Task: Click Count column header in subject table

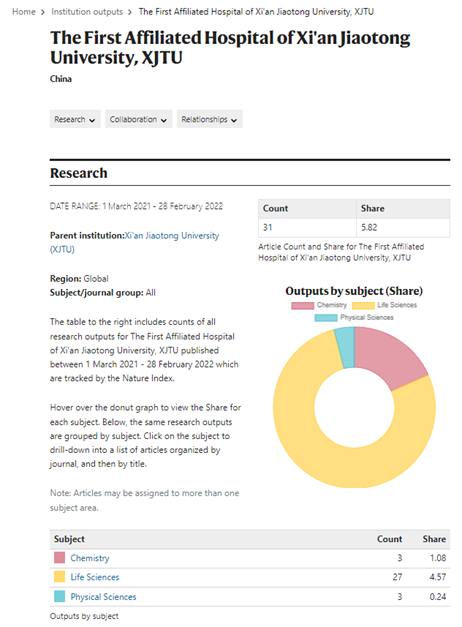Action: pyautogui.click(x=389, y=539)
